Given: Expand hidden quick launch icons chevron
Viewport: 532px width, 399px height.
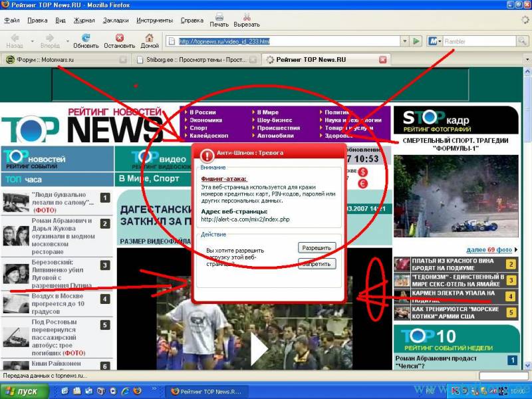Looking at the screenshot, I should [x=154, y=388].
